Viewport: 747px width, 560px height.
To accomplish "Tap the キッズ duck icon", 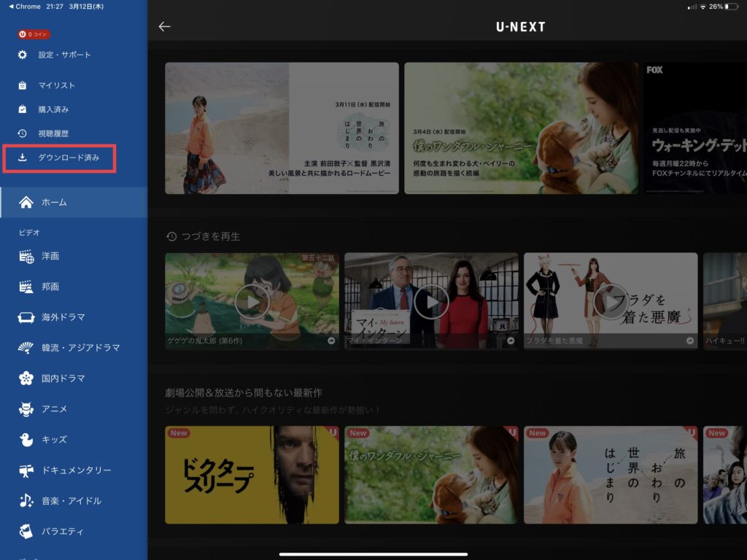I will [x=26, y=440].
